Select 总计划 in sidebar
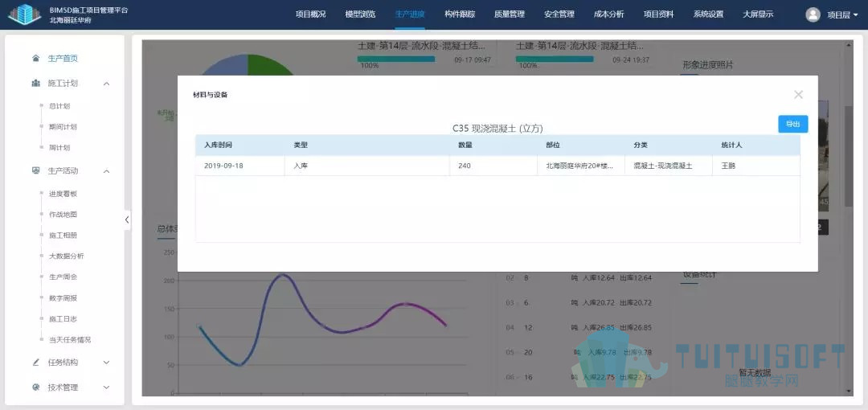Image resolution: width=868 pixels, height=410 pixels. pyautogui.click(x=59, y=106)
